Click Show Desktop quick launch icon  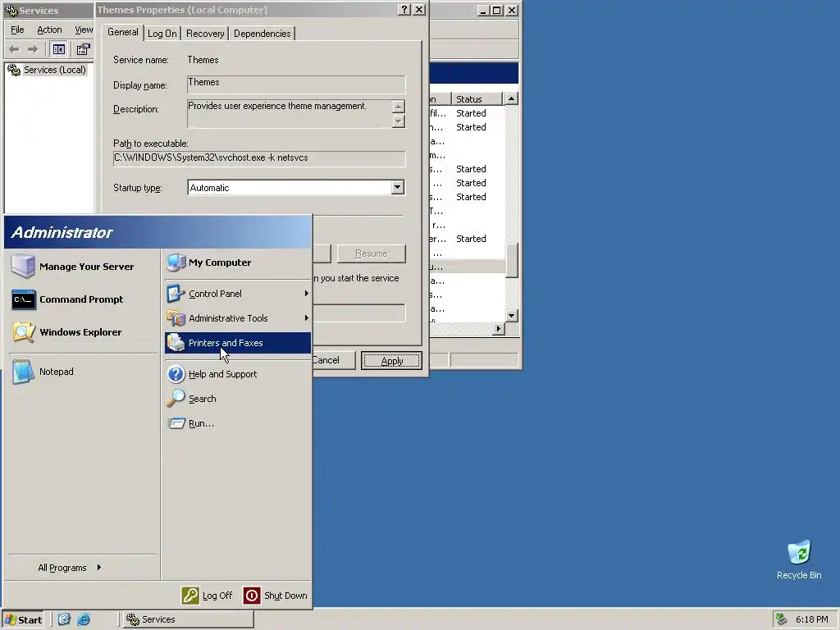click(64, 619)
